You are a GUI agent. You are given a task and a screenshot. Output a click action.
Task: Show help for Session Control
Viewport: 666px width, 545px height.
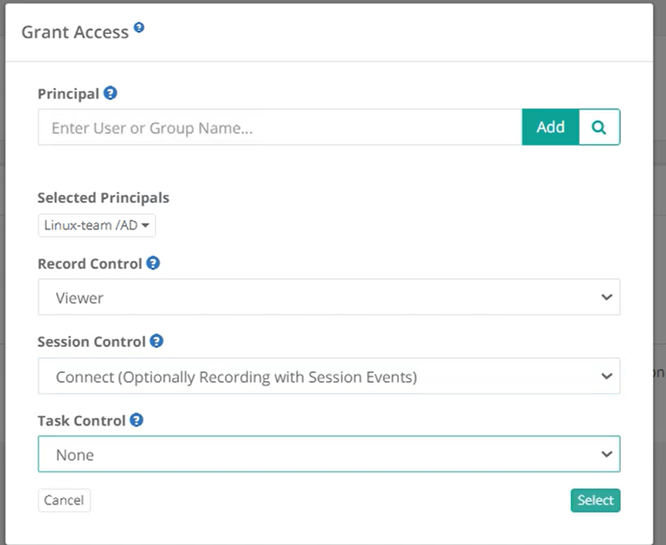pos(156,341)
